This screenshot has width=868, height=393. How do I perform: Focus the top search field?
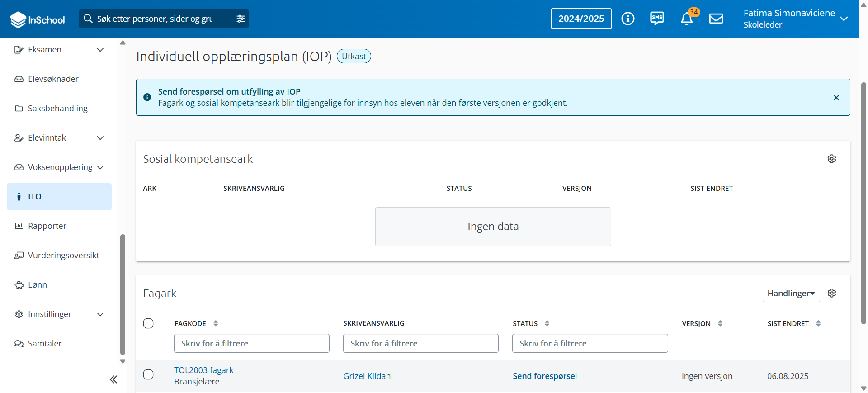coord(155,19)
